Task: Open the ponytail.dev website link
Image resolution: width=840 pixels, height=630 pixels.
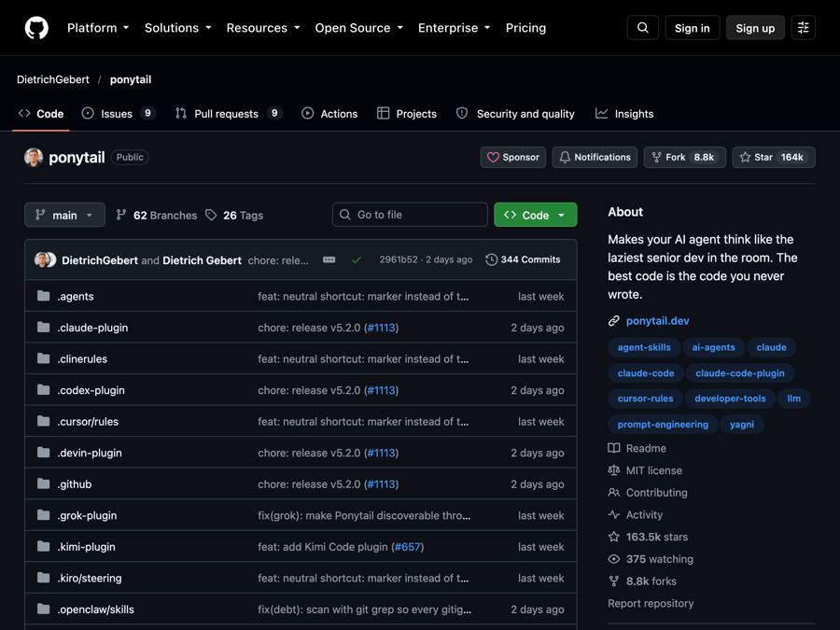Action: click(657, 321)
